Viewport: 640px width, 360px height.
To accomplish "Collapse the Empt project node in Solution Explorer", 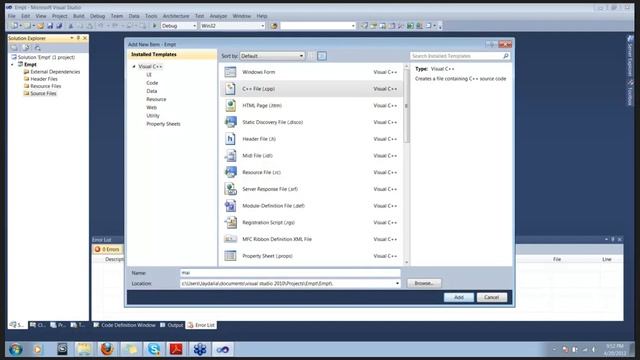I will point(12,64).
